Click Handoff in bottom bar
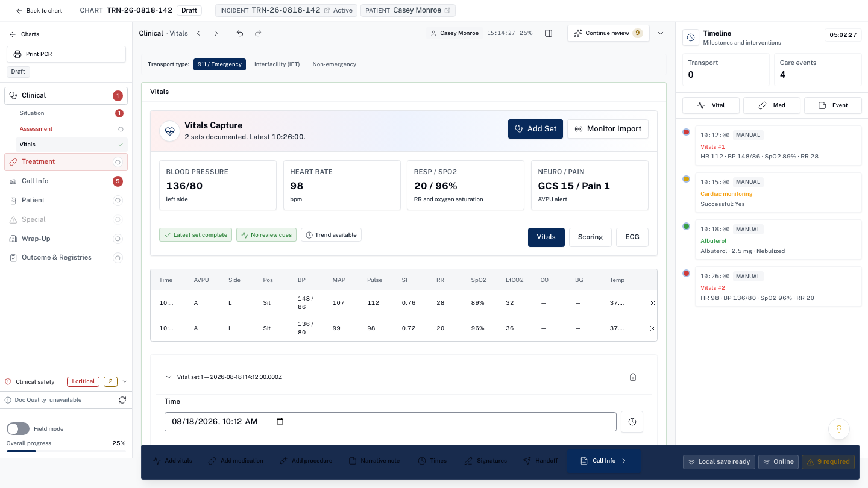The width and height of the screenshot is (868, 488). coord(540,461)
